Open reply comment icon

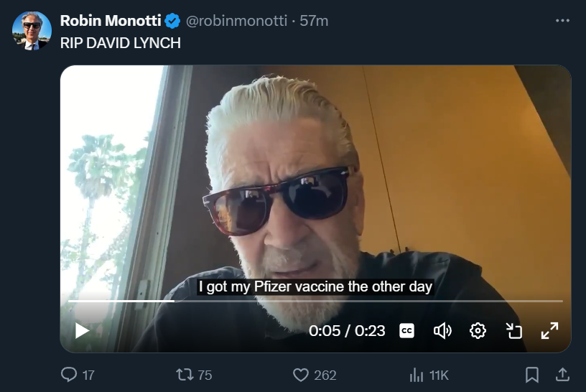pyautogui.click(x=69, y=375)
